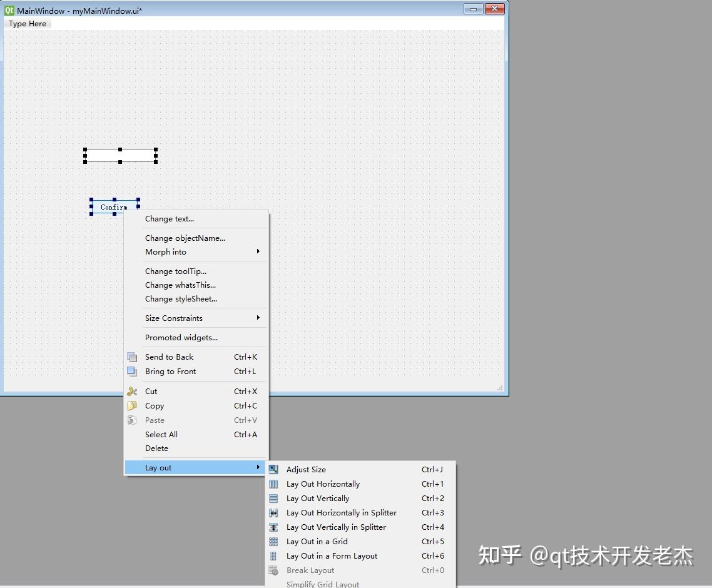Select the Lay Out Vertically in Splitter icon
Screen dimensions: 712x588
click(x=273, y=527)
